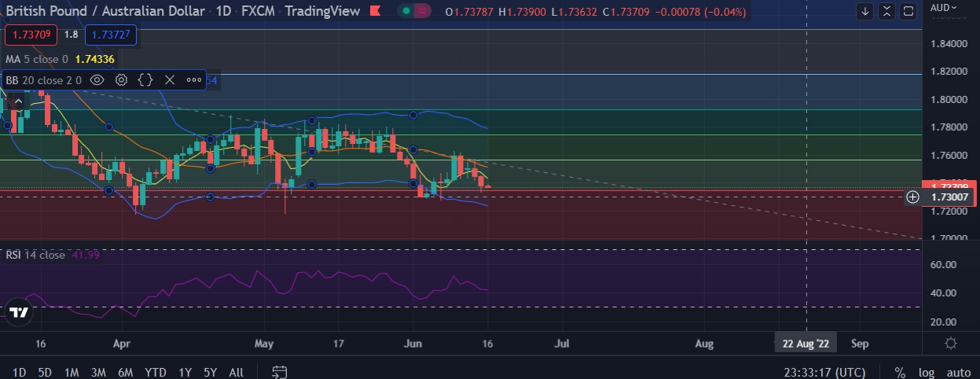Click the red sell price 1.73709
The width and height of the screenshot is (980, 379).
[31, 35]
